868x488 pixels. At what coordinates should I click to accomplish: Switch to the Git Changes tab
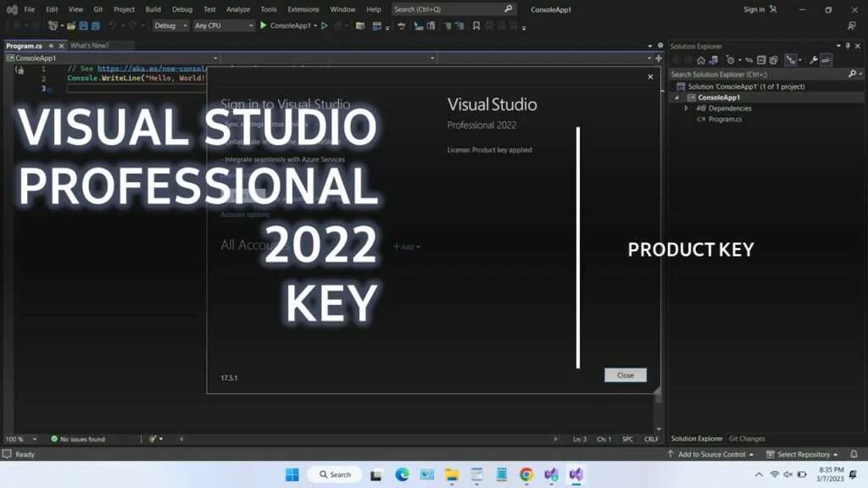point(746,439)
